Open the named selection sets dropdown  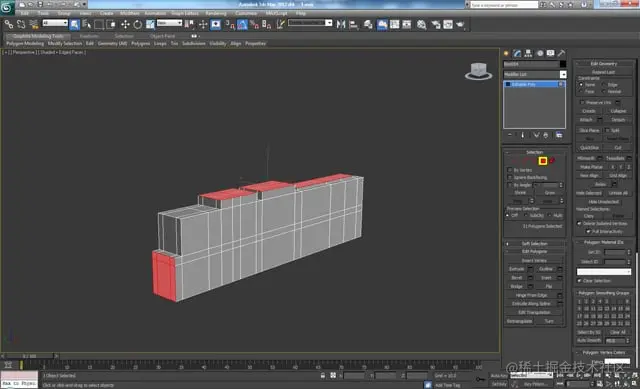click(310, 23)
